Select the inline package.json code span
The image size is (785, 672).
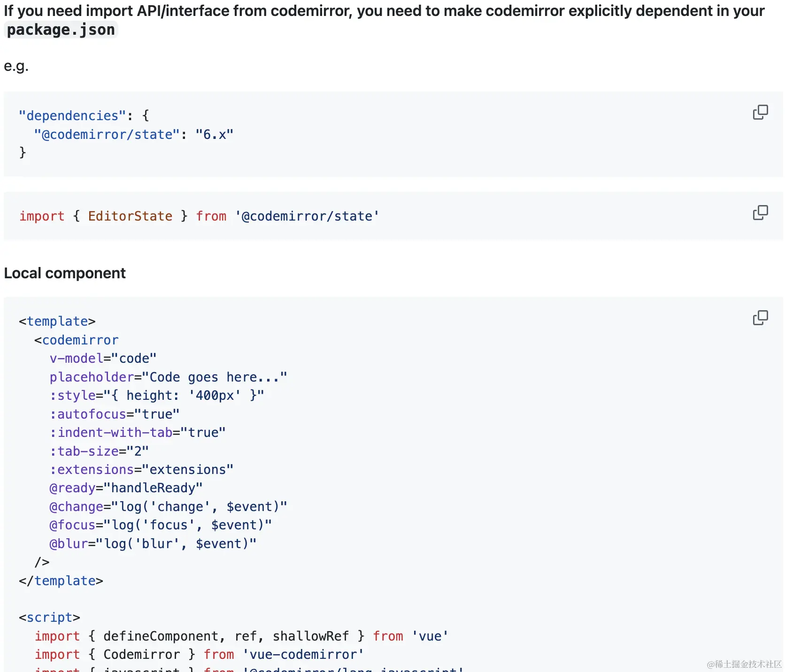(x=60, y=30)
